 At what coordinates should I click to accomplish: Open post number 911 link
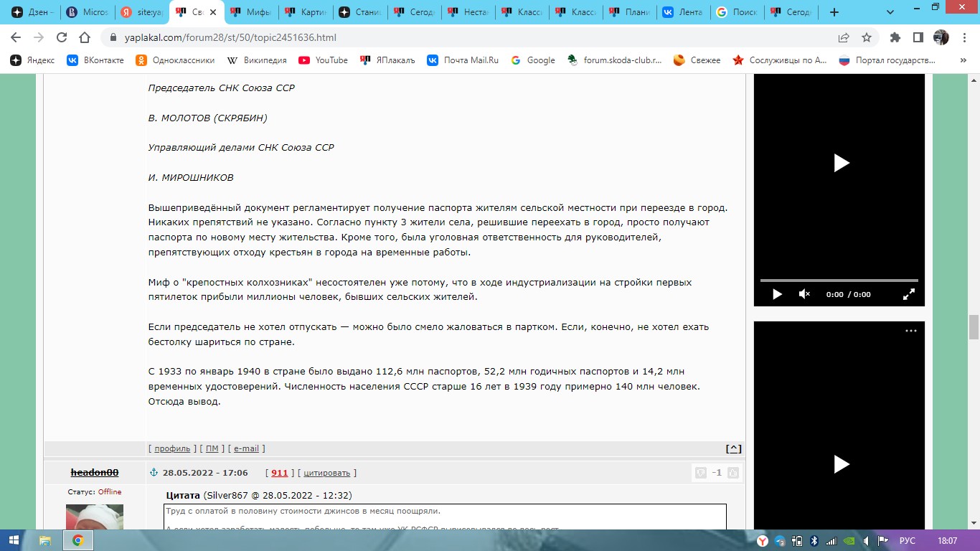pyautogui.click(x=279, y=474)
